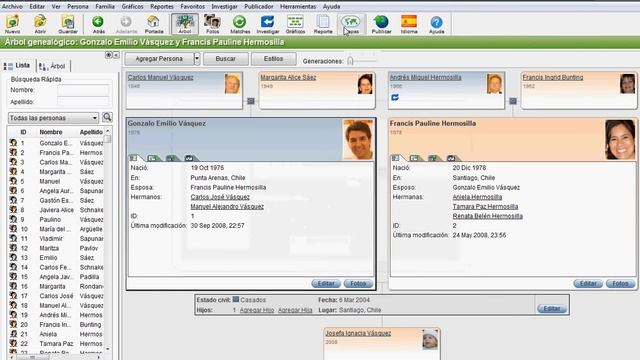Screen dimensions: 640x360
Task: Click the Agregar Persona button
Action: click(159, 59)
